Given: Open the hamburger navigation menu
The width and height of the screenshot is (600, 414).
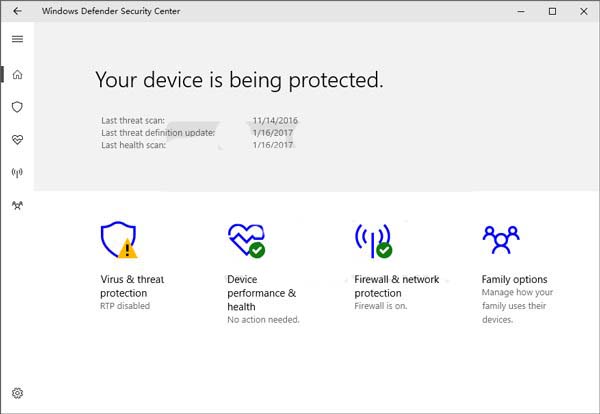Looking at the screenshot, I should pos(17,39).
